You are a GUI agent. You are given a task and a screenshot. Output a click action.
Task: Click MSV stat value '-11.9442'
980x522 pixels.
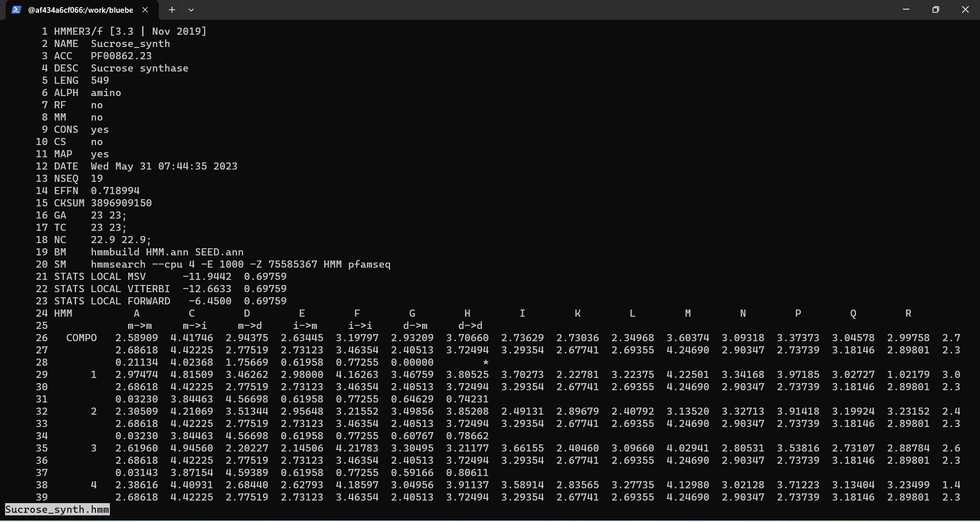coord(207,276)
